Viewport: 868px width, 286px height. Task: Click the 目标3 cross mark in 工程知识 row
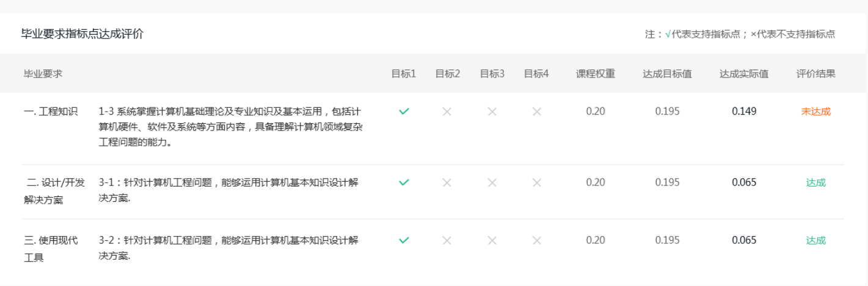click(492, 112)
